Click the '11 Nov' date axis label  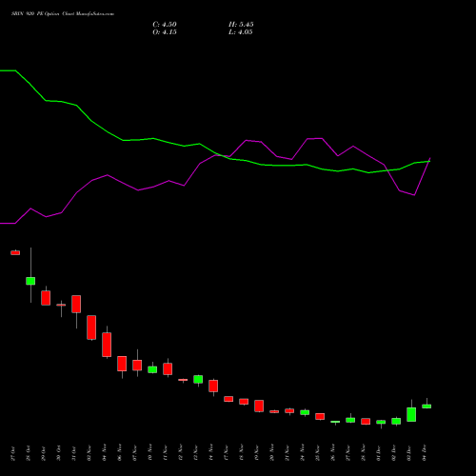click(x=166, y=453)
